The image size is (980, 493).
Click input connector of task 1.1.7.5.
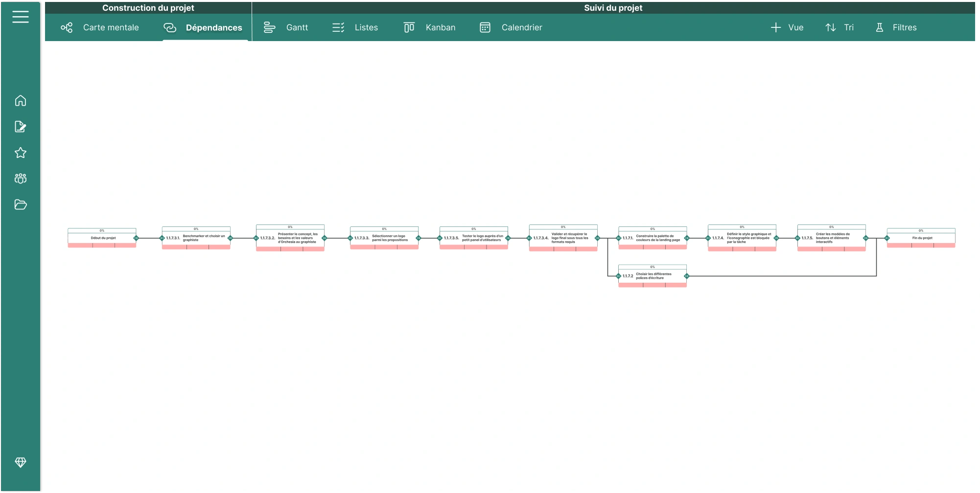[797, 238]
